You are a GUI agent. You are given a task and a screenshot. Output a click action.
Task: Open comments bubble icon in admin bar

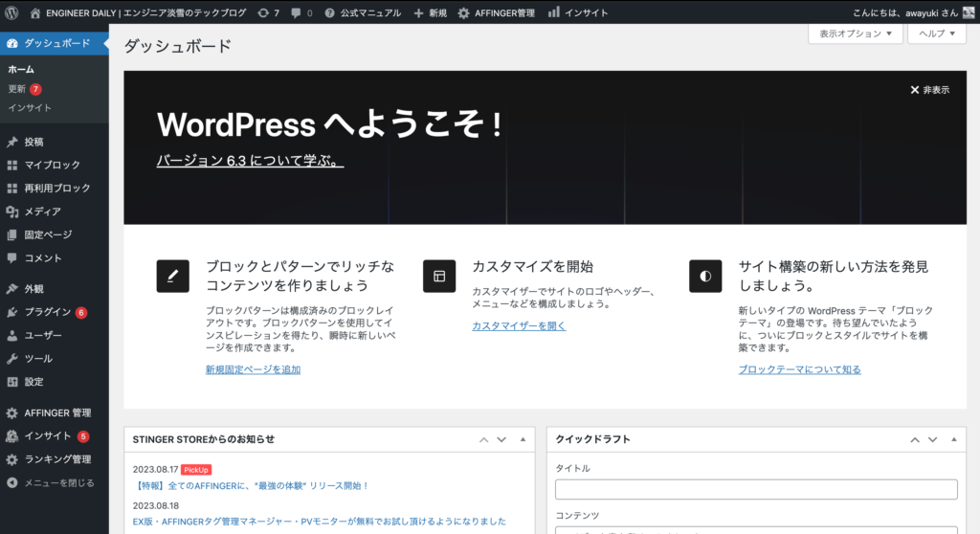296,12
